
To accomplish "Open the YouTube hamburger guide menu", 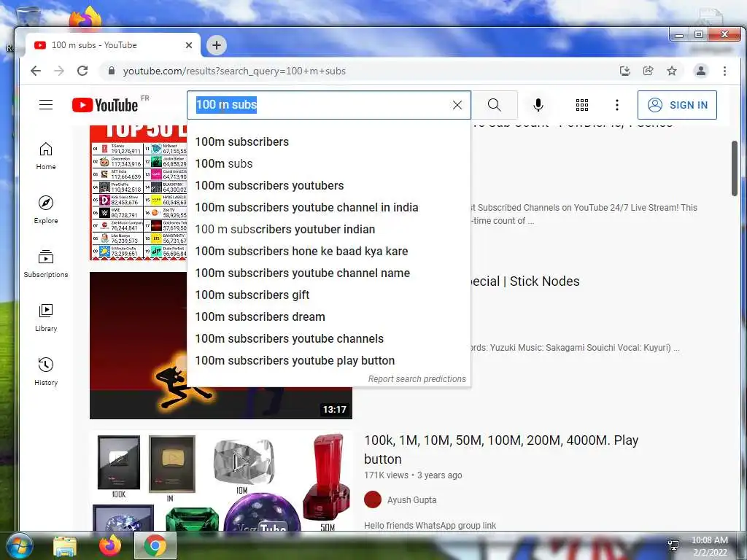I will pos(46,105).
